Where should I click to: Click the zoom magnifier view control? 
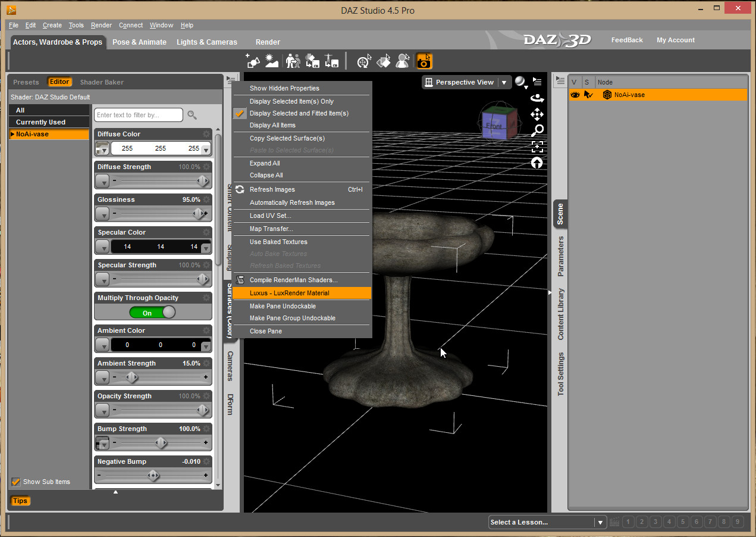click(x=537, y=130)
